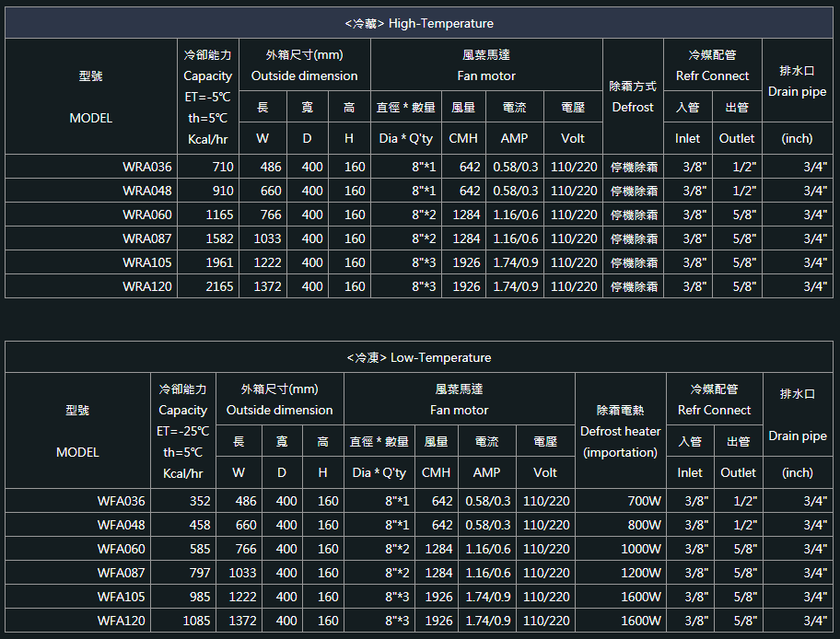Click the Dia * Q'ty header in Low-Temperature table
Image resolution: width=840 pixels, height=639 pixels.
pos(379,472)
